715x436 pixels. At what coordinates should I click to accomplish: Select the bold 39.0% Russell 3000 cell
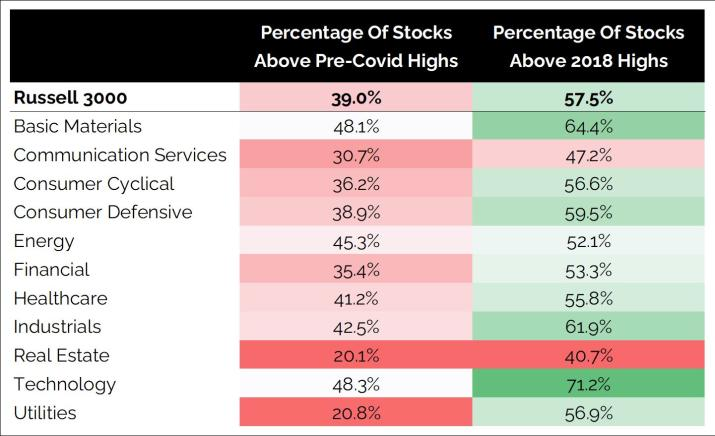(x=355, y=98)
